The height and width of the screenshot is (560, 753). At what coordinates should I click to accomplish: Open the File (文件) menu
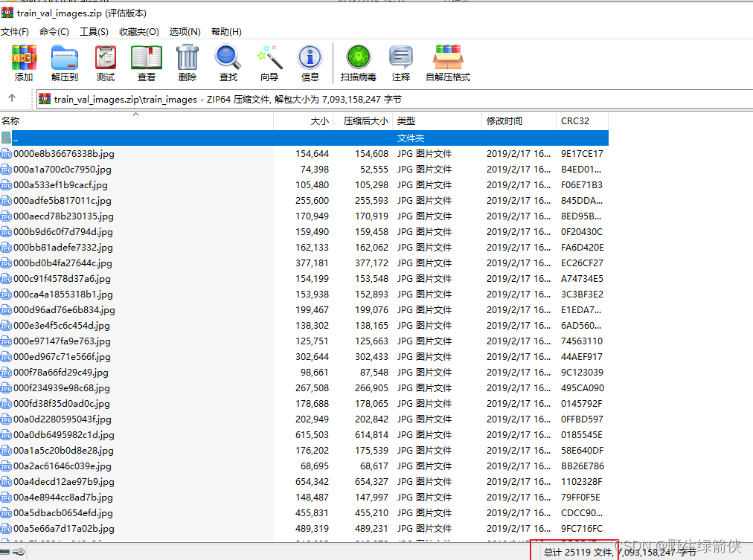[15, 32]
